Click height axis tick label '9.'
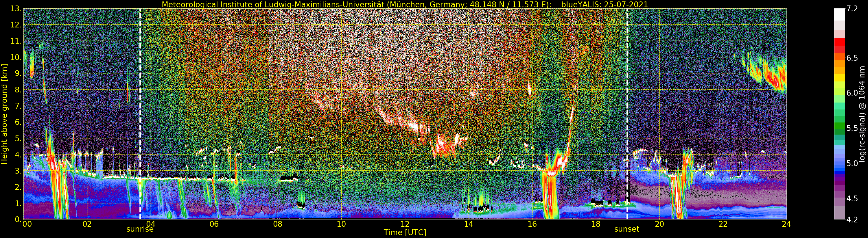 pyautogui.click(x=18, y=73)
